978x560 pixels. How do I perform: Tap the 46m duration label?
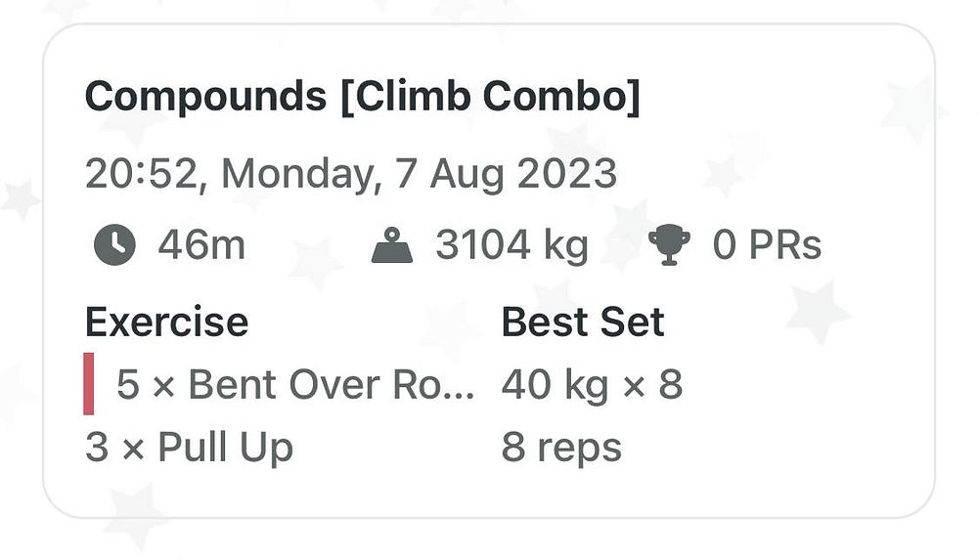(x=201, y=245)
